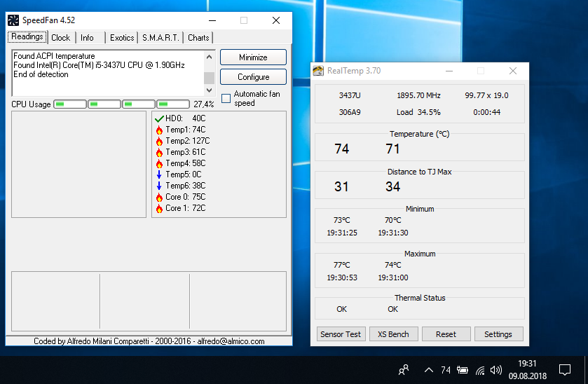The image size is (588, 384).
Task: Click the fourth CPU Usage bar
Action: click(173, 104)
